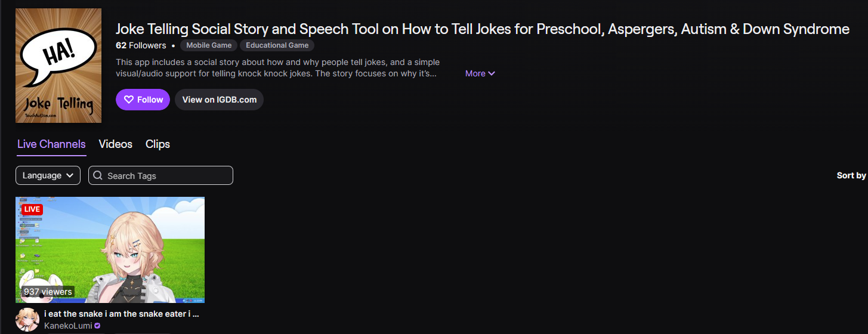Click the Joke Telling game cover art

point(58,66)
